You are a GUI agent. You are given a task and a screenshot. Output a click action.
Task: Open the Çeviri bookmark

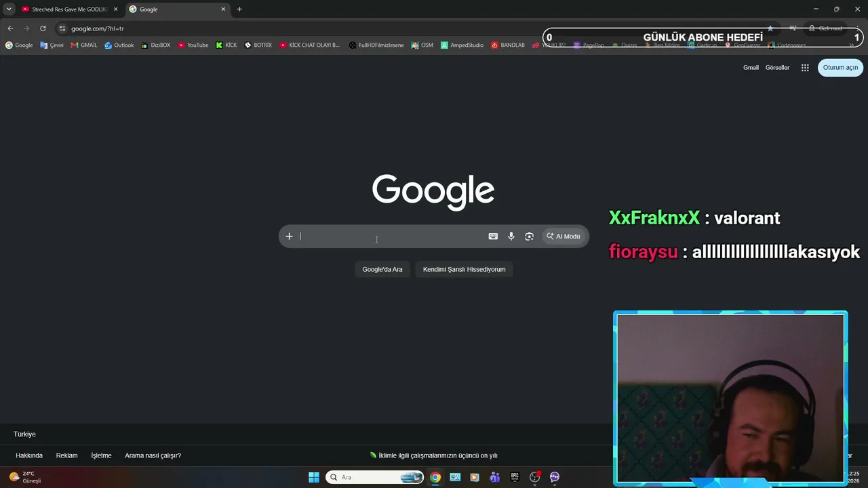point(52,45)
